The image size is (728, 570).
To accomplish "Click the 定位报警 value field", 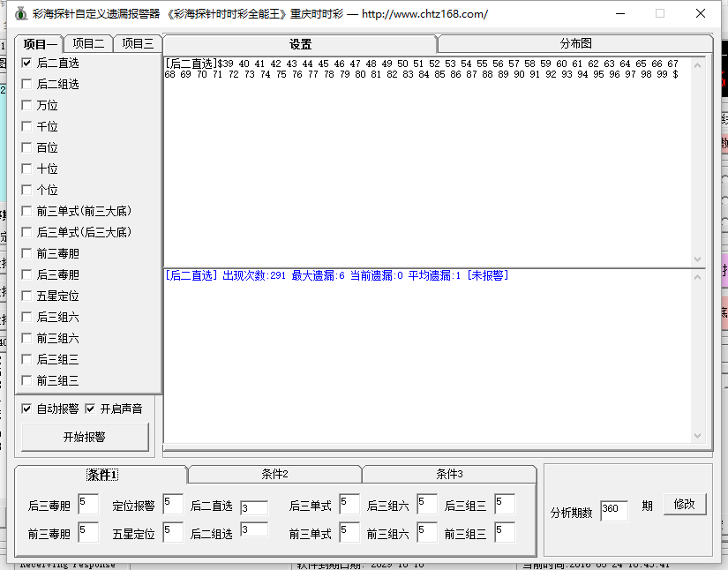I will (x=173, y=505).
